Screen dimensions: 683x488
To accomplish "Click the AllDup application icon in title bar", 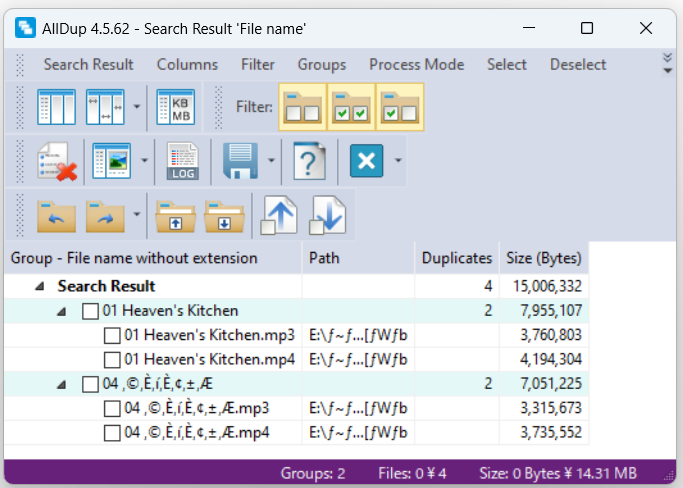I will pos(25,28).
